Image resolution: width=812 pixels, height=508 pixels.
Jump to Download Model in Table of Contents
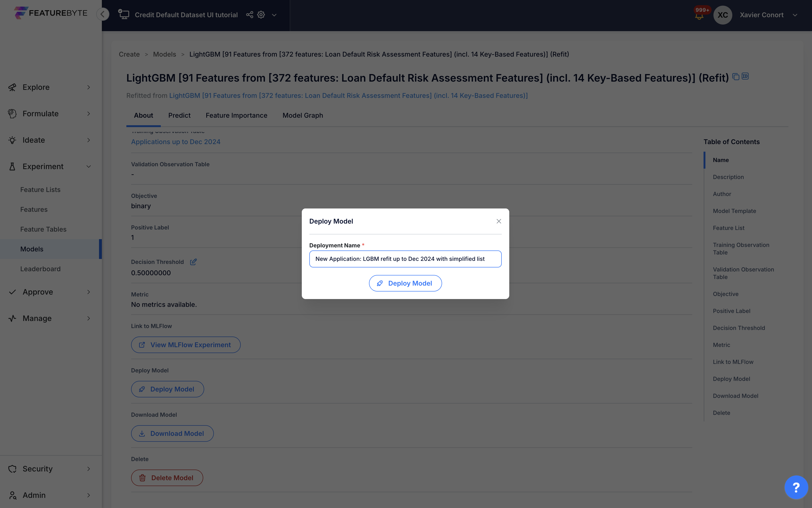(x=735, y=396)
